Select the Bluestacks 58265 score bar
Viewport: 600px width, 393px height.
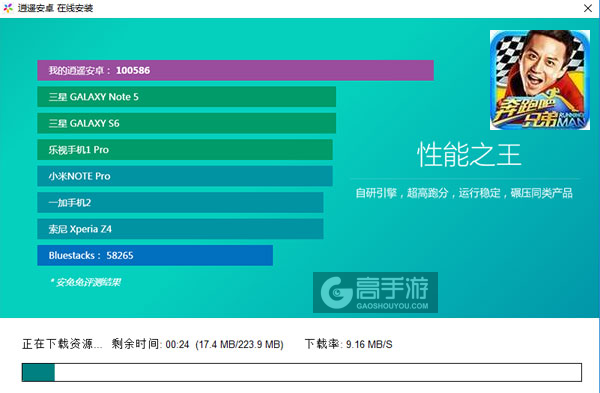pos(155,255)
